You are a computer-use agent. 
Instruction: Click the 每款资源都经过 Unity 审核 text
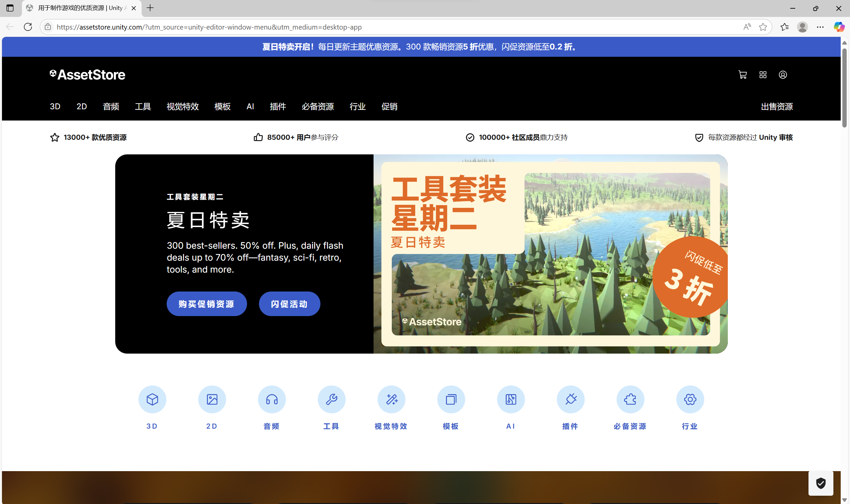(750, 137)
